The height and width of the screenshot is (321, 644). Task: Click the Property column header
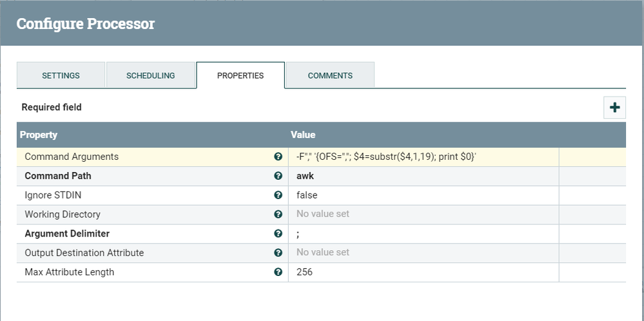pyautogui.click(x=39, y=135)
